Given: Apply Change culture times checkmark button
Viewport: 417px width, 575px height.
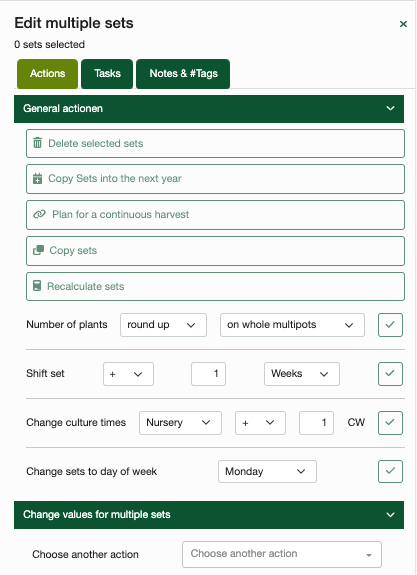Looking at the screenshot, I should click(390, 422).
